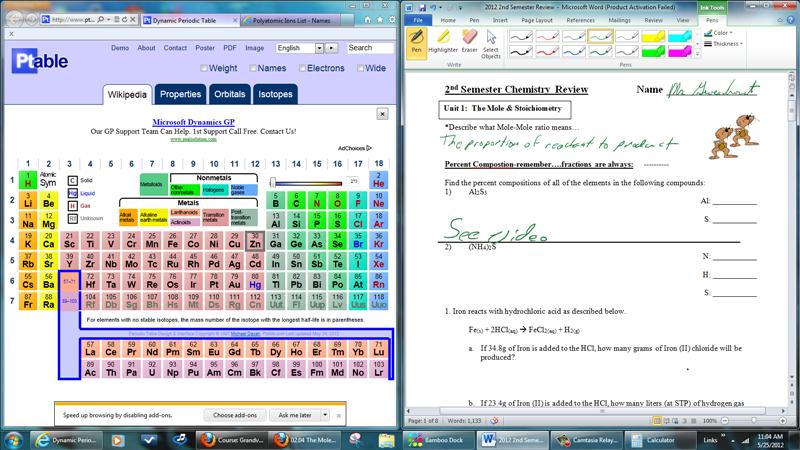The height and width of the screenshot is (450, 800).
Task: Toggle the Solid state legend box
Action: coord(72,181)
